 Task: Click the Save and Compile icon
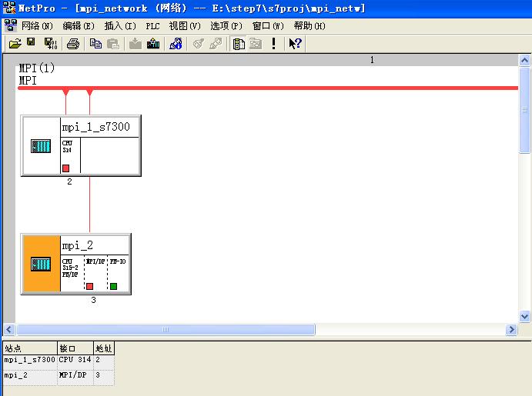[x=50, y=44]
